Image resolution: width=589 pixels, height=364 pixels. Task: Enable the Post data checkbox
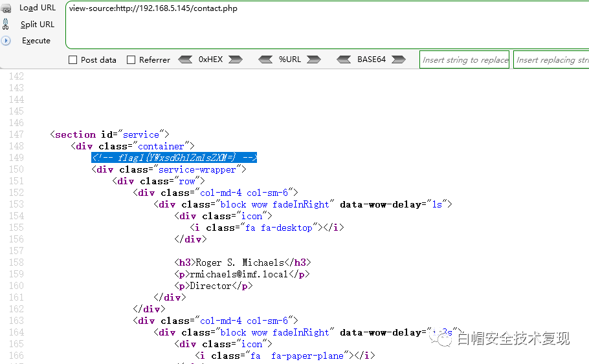(x=73, y=59)
